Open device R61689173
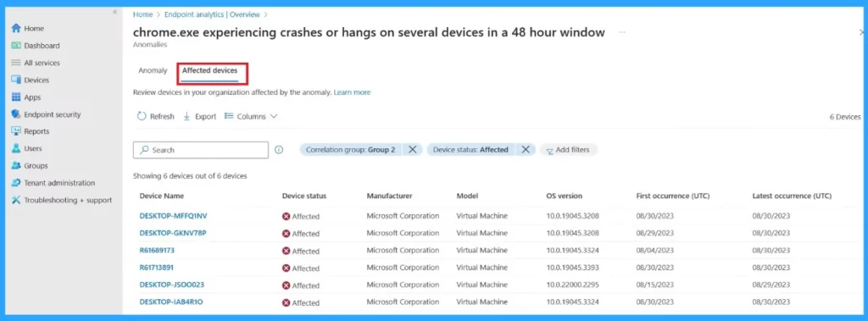The height and width of the screenshot is (321, 868). tap(157, 250)
